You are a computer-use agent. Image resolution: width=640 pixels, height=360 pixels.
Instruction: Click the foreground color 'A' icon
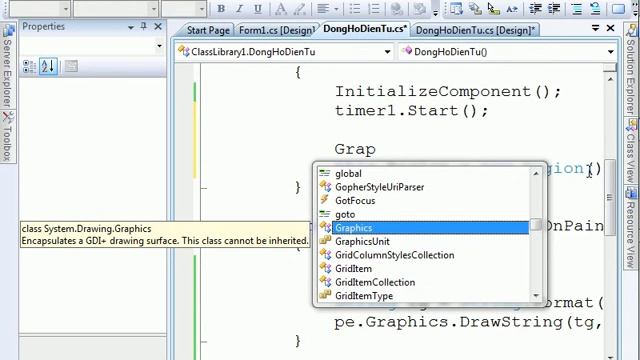click(281, 9)
